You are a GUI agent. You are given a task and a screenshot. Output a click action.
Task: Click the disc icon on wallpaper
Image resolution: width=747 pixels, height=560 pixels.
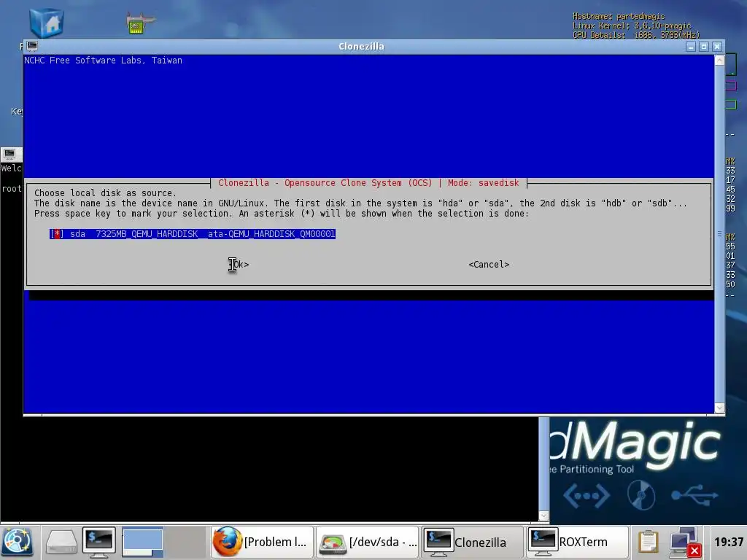tap(640, 495)
